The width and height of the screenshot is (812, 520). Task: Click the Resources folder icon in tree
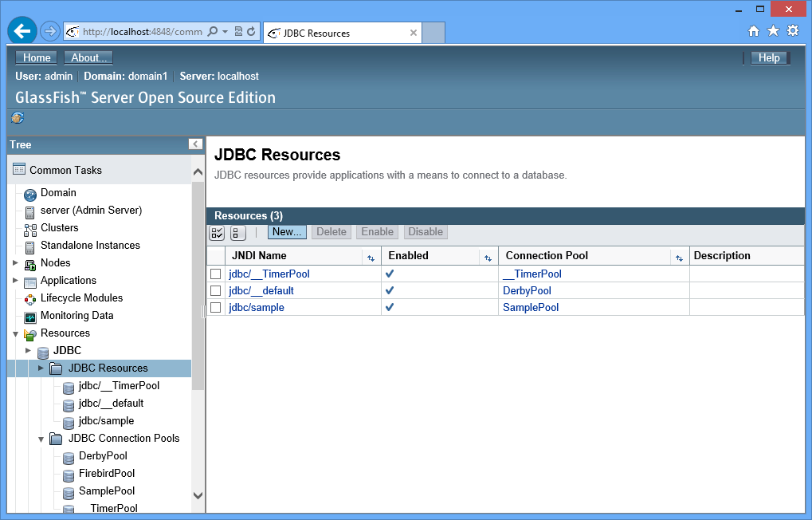coord(30,334)
